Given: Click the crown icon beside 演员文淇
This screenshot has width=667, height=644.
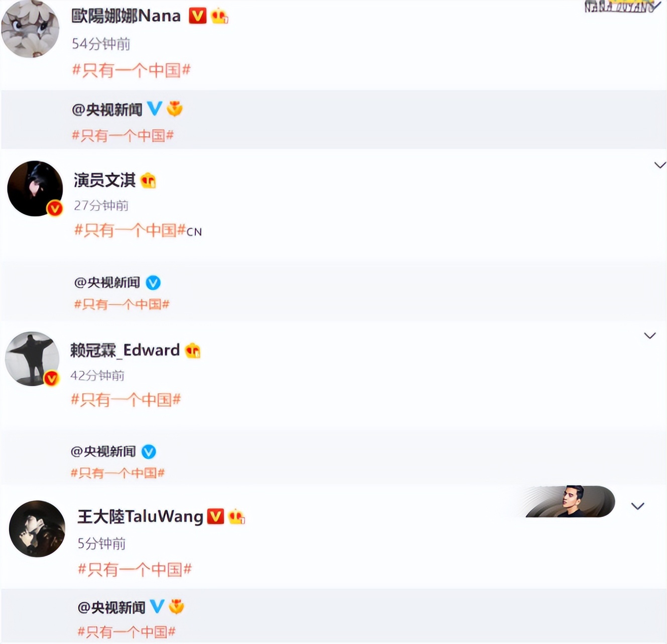Looking at the screenshot, I should 148,180.
